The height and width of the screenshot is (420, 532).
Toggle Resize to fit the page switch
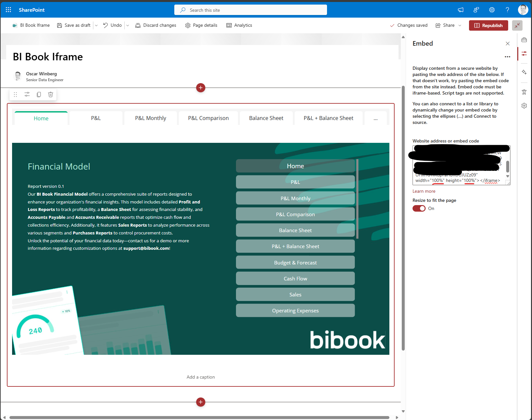[419, 208]
